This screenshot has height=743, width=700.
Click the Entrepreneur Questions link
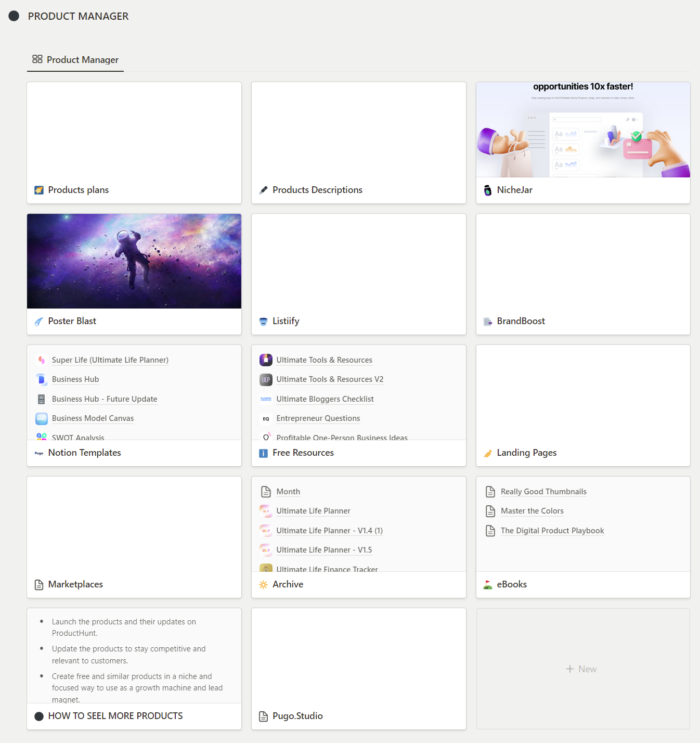[x=318, y=418]
